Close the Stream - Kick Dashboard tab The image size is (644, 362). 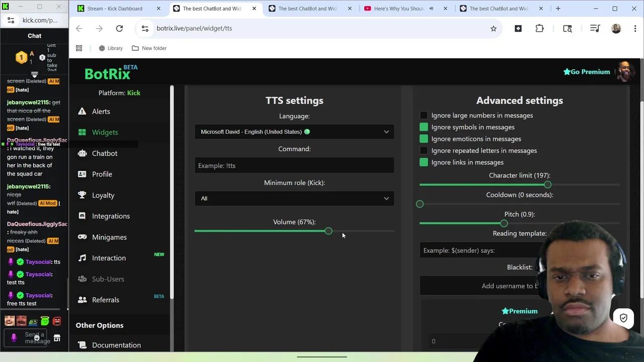(158, 9)
